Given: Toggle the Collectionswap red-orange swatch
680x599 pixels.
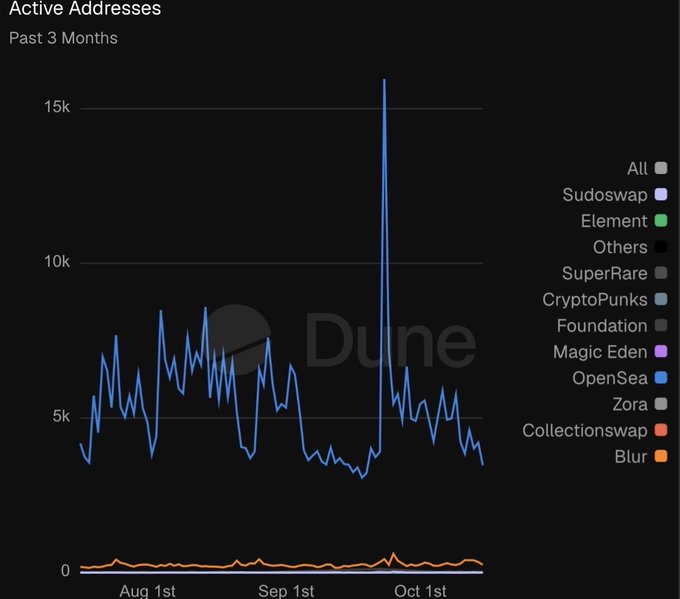Looking at the screenshot, I should click(x=660, y=430).
